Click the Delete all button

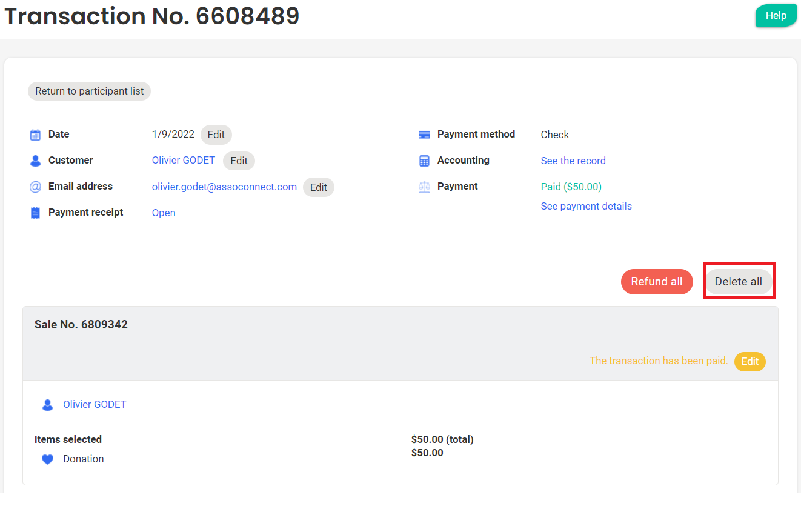738,281
